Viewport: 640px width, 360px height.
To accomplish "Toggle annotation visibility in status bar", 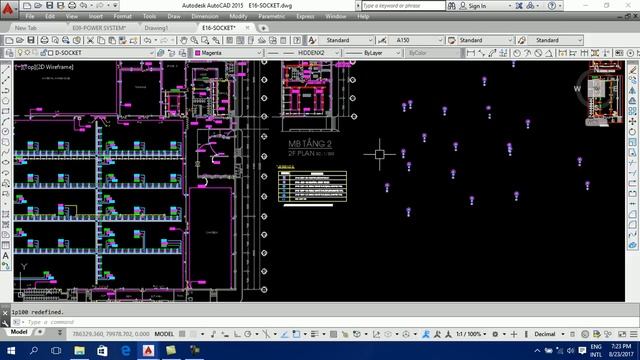I will [426, 334].
